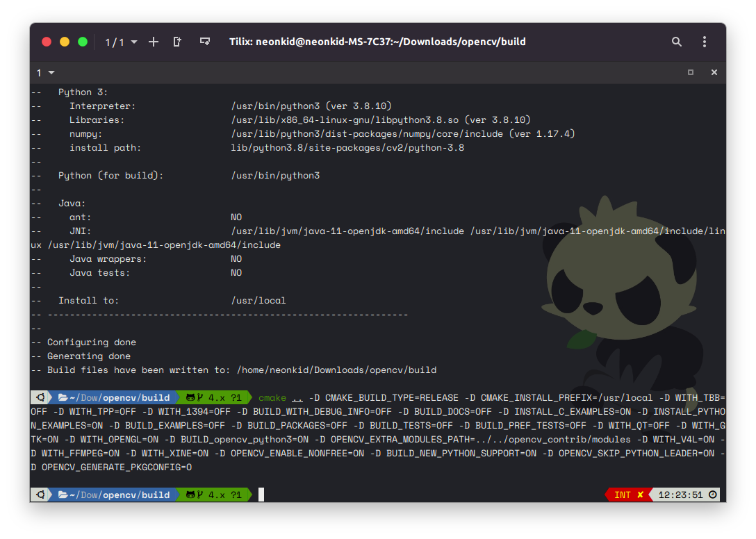The width and height of the screenshot is (756, 539).
Task: Click the yellow minimize window button
Action: click(x=64, y=42)
